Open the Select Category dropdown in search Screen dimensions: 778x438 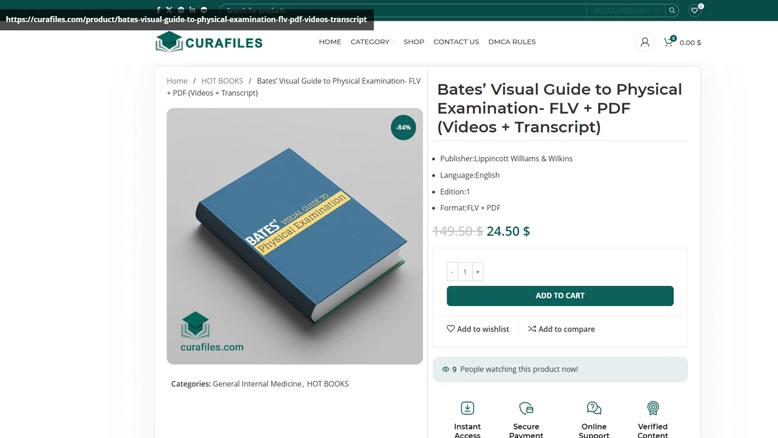pos(625,10)
